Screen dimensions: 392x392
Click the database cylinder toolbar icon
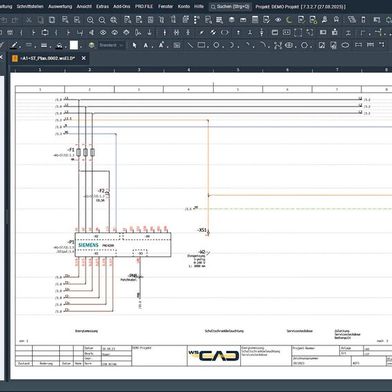(x=231, y=20)
